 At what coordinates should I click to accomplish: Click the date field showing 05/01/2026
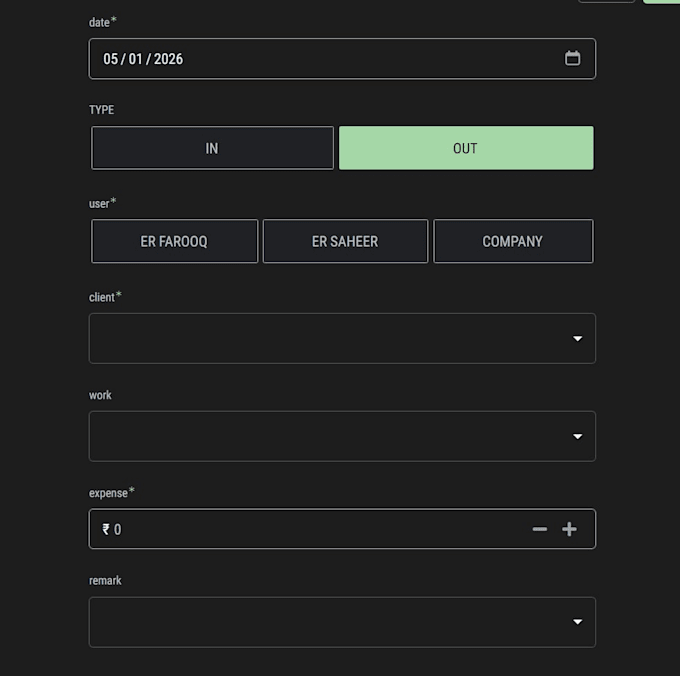click(342, 59)
